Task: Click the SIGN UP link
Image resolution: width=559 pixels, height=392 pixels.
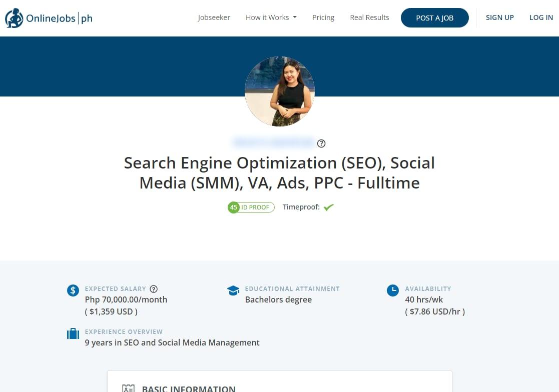Action: 499,17
